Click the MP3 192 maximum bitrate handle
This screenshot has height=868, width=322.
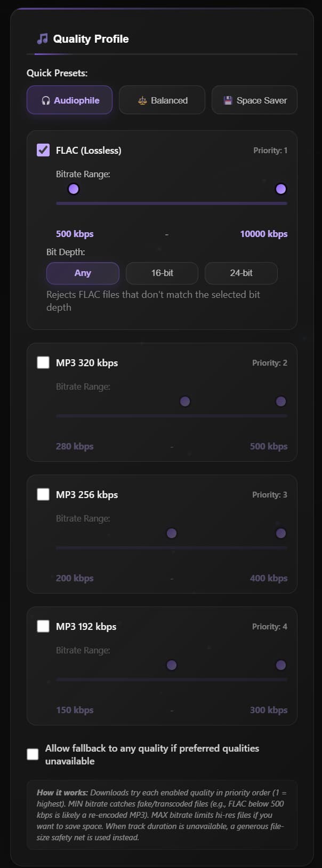tap(281, 665)
